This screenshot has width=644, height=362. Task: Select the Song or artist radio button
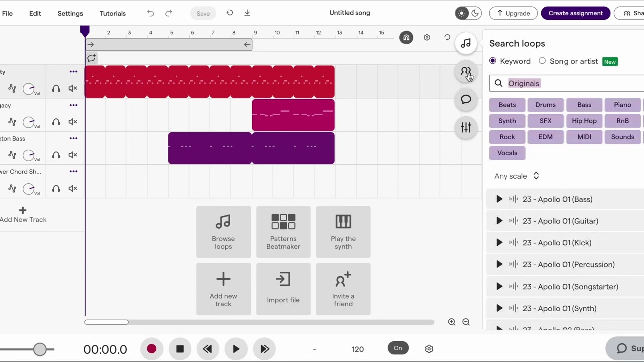[542, 61]
